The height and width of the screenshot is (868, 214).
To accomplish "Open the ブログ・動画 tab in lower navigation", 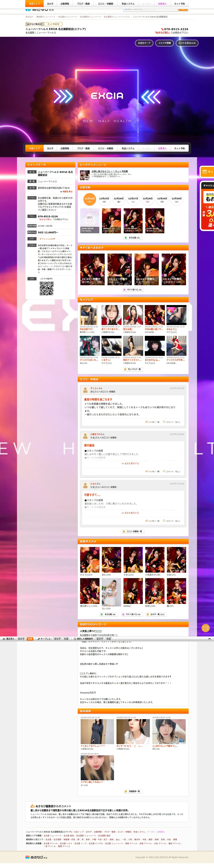I will (x=83, y=148).
